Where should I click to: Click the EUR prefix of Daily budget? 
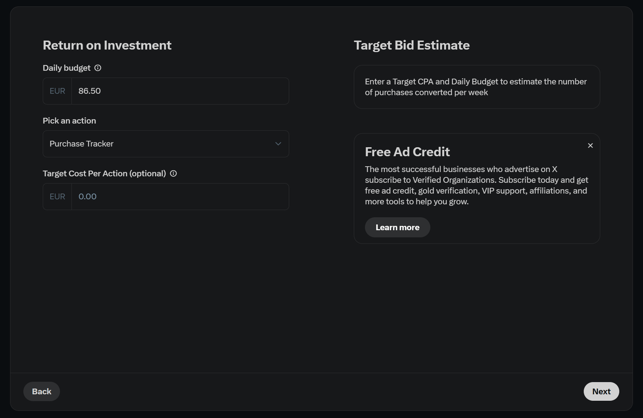57,91
